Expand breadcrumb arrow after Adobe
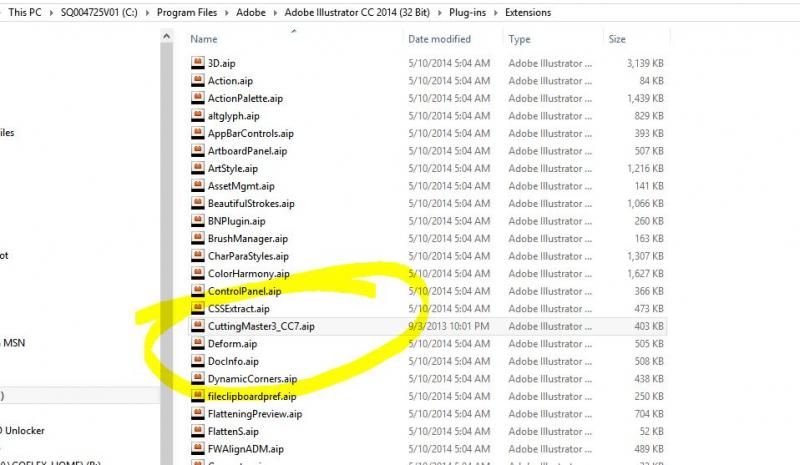This screenshot has width=800, height=465. pos(276,13)
